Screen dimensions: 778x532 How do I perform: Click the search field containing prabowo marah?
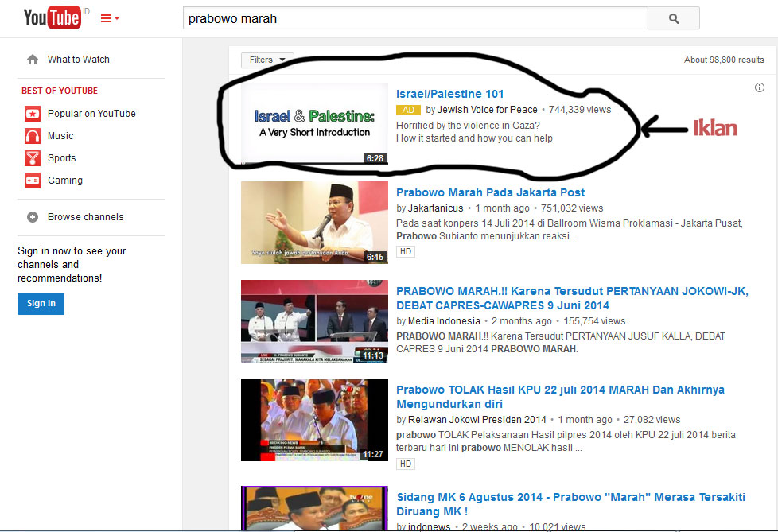pyautogui.click(x=415, y=18)
